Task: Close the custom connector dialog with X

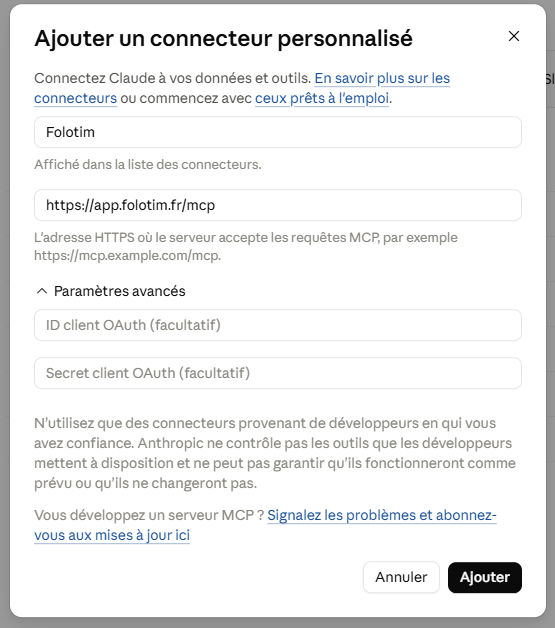Action: click(x=514, y=36)
